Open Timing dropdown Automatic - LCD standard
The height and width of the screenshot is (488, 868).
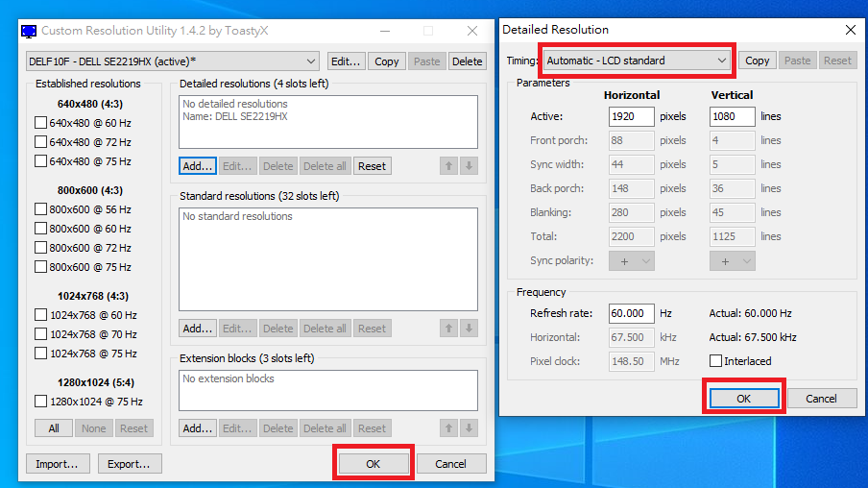637,61
